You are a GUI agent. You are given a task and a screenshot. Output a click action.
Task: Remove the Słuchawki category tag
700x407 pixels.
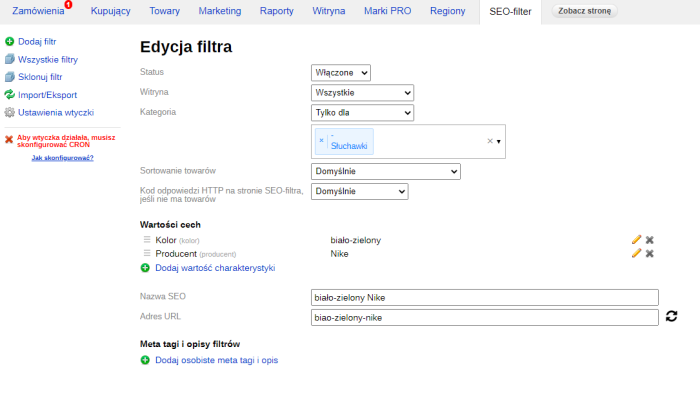click(x=321, y=140)
